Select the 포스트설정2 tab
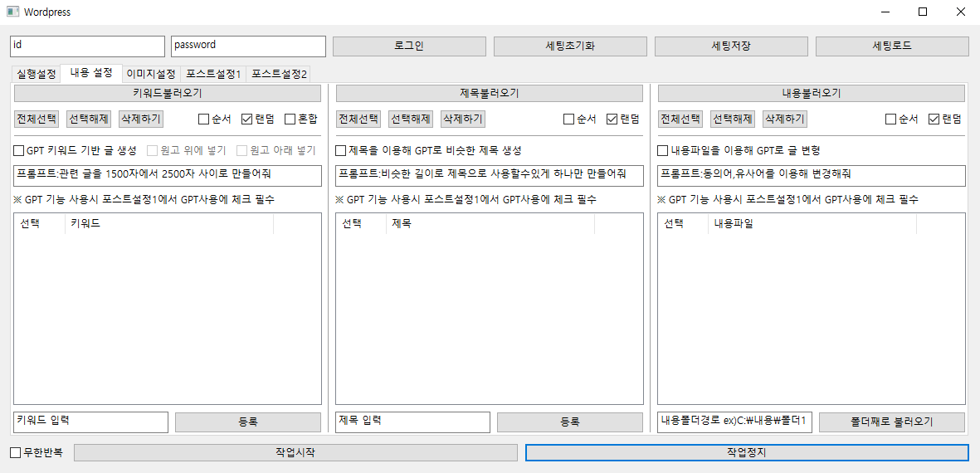The width and height of the screenshot is (980, 473). pyautogui.click(x=279, y=74)
